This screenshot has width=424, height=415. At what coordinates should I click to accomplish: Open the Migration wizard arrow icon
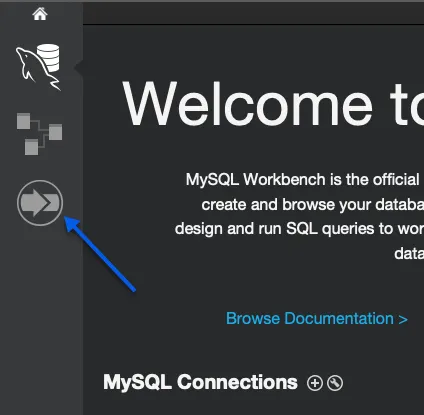(40, 203)
